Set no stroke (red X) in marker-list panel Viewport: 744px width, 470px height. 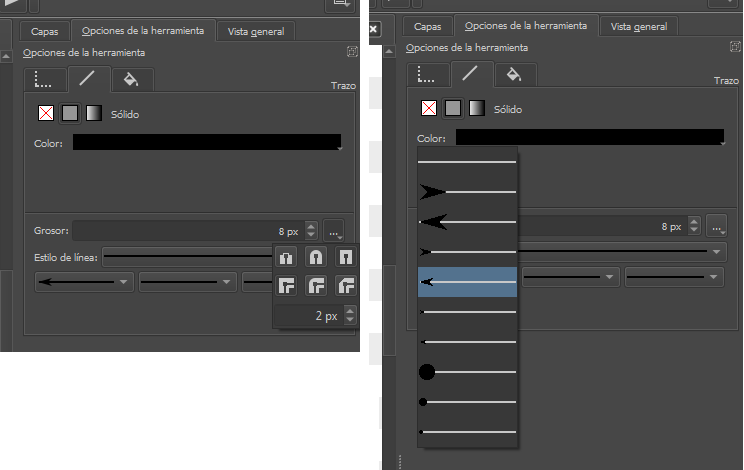(429, 108)
